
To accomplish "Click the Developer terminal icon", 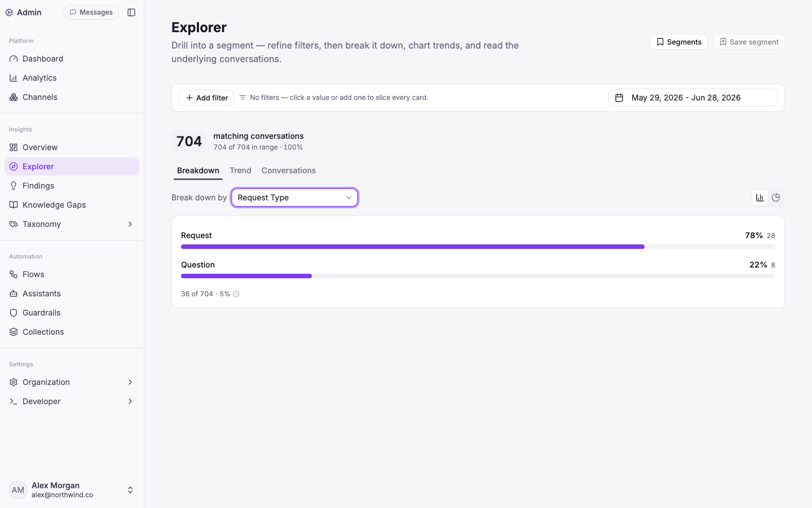I will tap(14, 401).
